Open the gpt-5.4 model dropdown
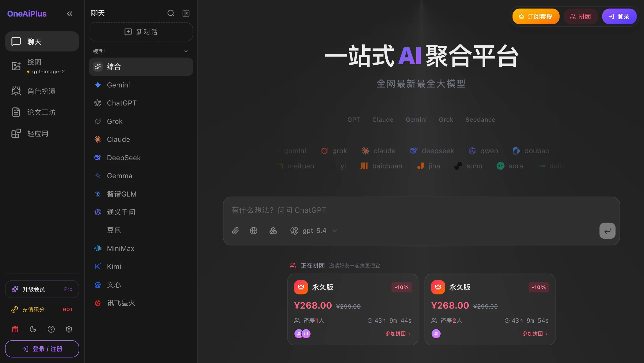This screenshot has height=363, width=644. pos(314,231)
